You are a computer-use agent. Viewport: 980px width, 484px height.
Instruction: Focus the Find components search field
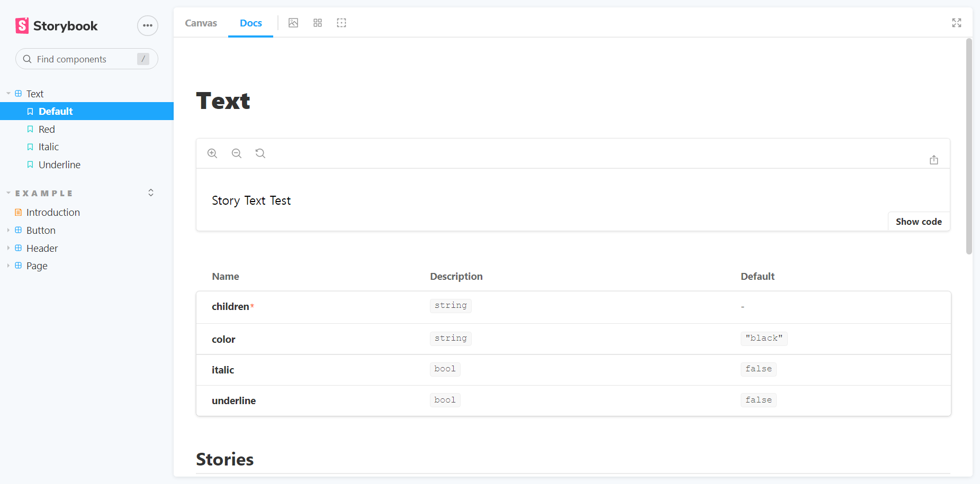[x=87, y=59]
